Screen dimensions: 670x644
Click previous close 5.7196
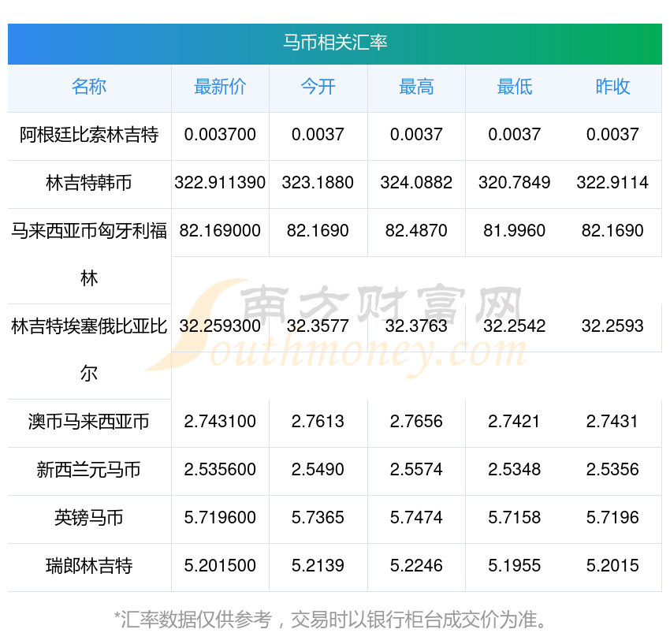tap(612, 518)
